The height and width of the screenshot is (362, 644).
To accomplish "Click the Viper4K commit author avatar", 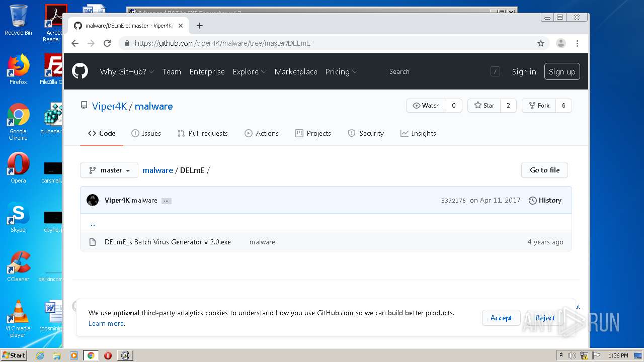I will click(93, 200).
